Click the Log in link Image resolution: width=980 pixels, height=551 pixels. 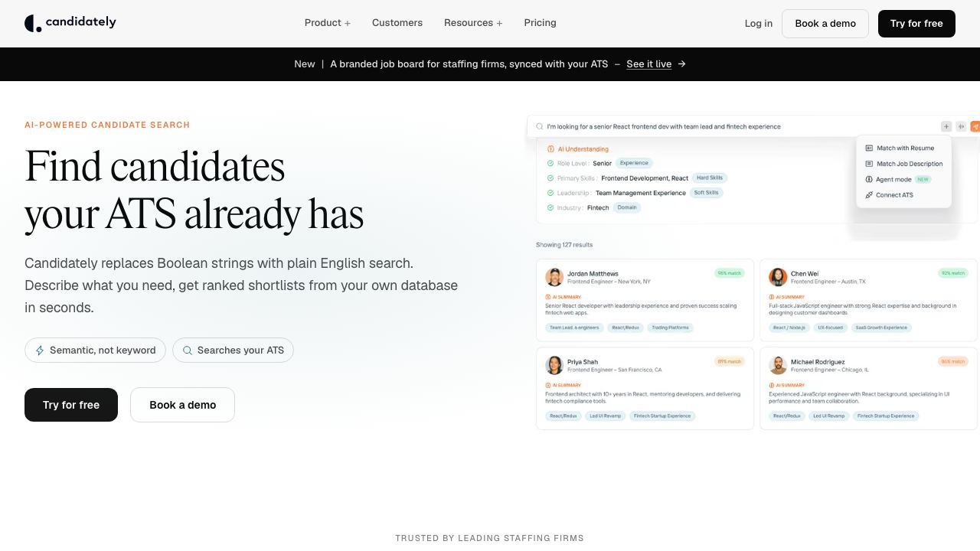point(759,24)
